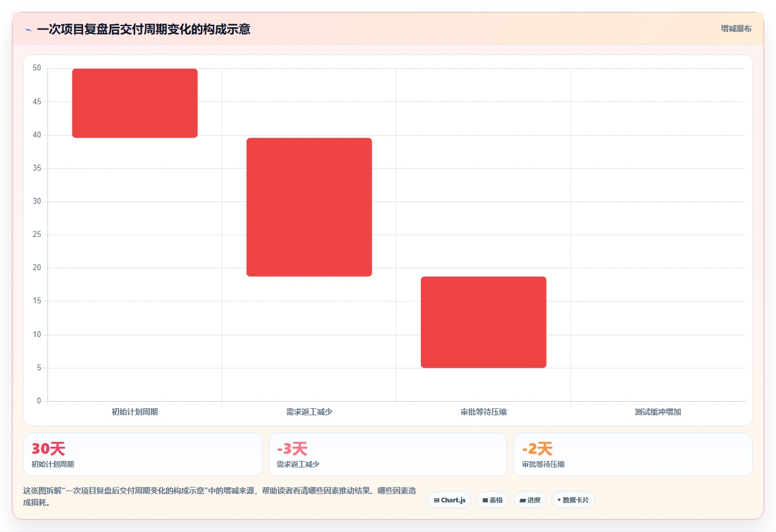Click the 表格 tag chip
Viewport: 776px width, 532px height.
point(492,500)
